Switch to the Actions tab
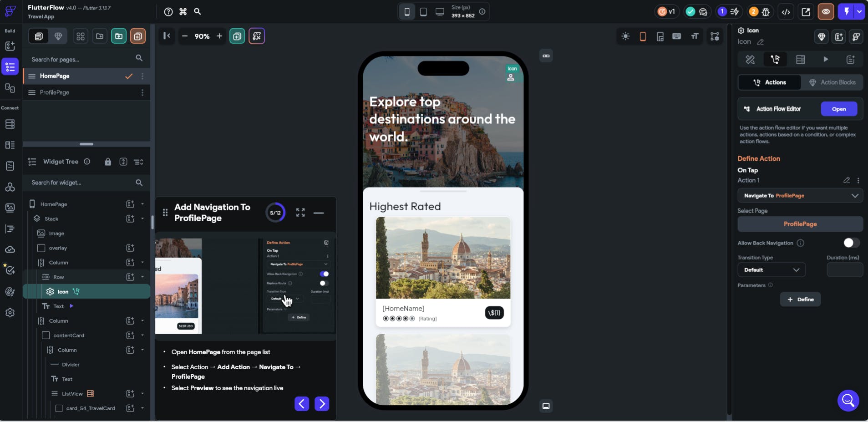This screenshot has width=868, height=422. [769, 82]
